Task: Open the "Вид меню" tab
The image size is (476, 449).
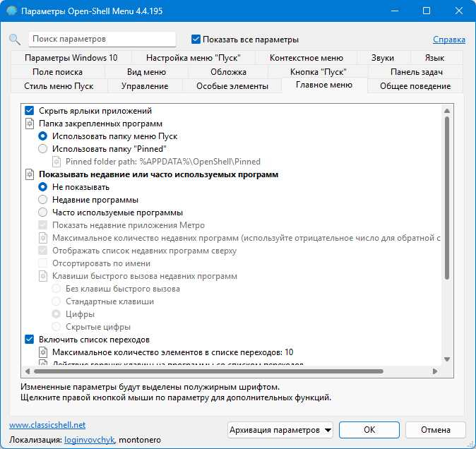Action: 146,72
